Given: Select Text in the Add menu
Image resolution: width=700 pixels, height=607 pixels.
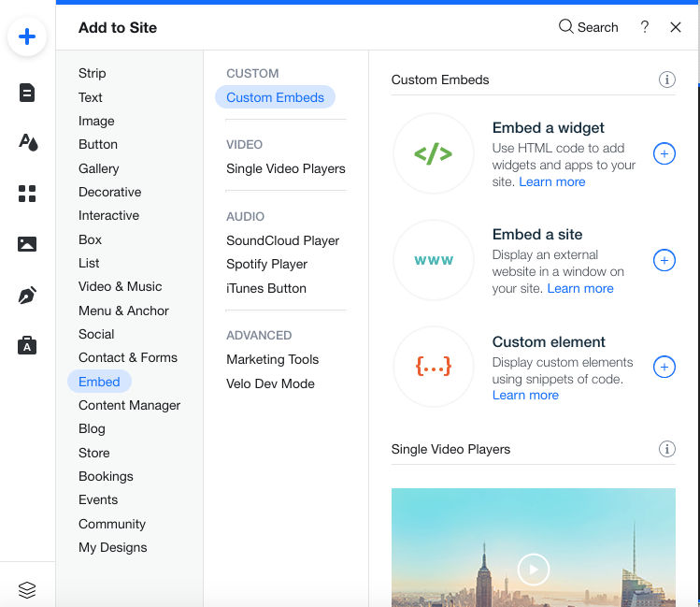Looking at the screenshot, I should click(x=90, y=97).
